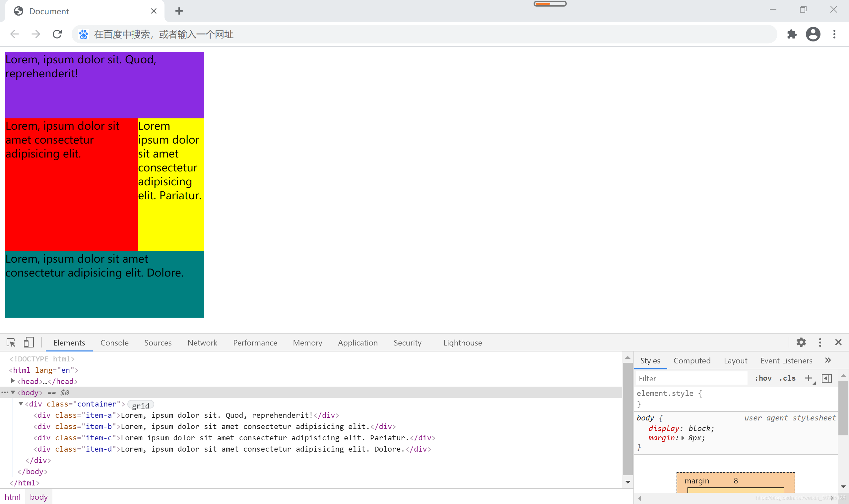Open DevTools three-dot customize menu
Image resolution: width=849 pixels, height=504 pixels.
[820, 342]
